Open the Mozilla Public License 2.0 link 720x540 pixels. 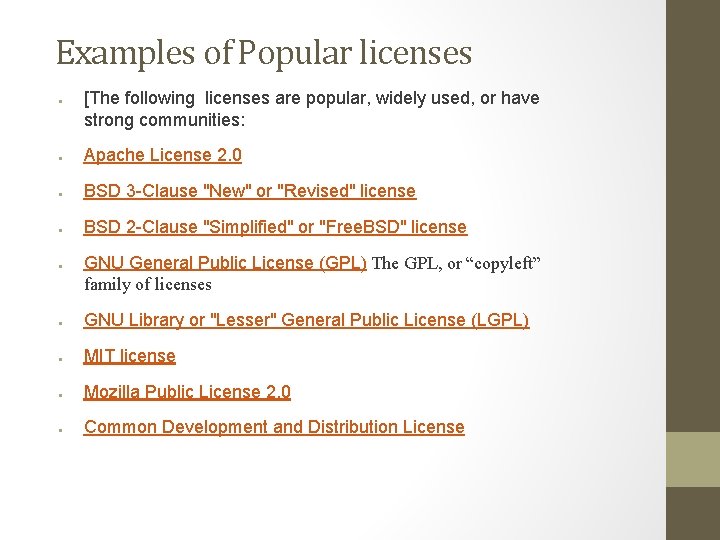187,392
